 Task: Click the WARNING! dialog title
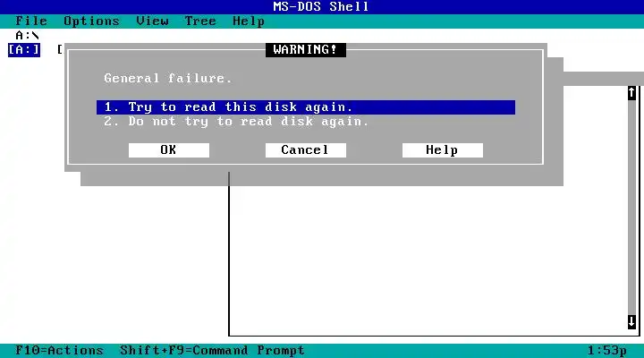tap(306, 50)
